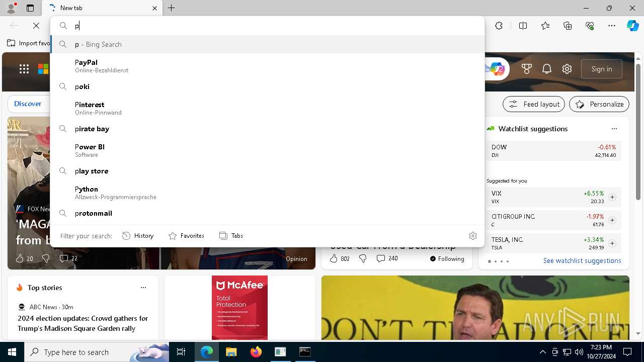This screenshot has height=362, width=644.
Task: Select pirate bay suggestion
Action: [x=267, y=129]
